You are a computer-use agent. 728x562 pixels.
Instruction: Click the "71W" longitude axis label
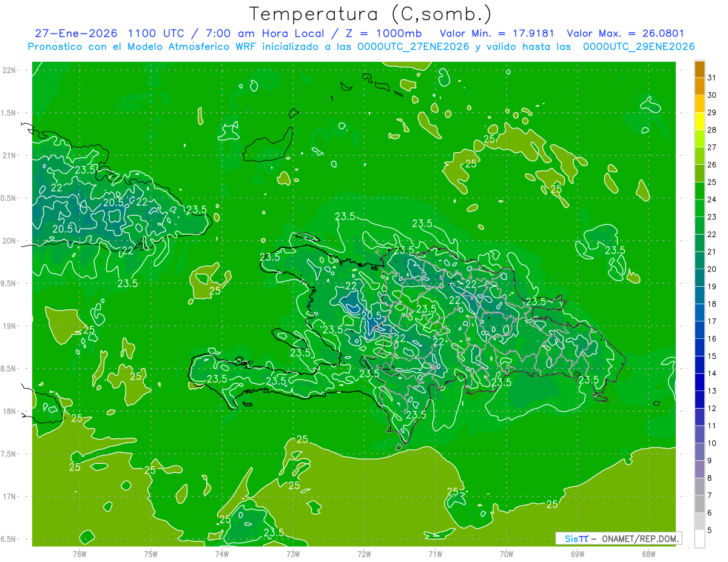[435, 554]
